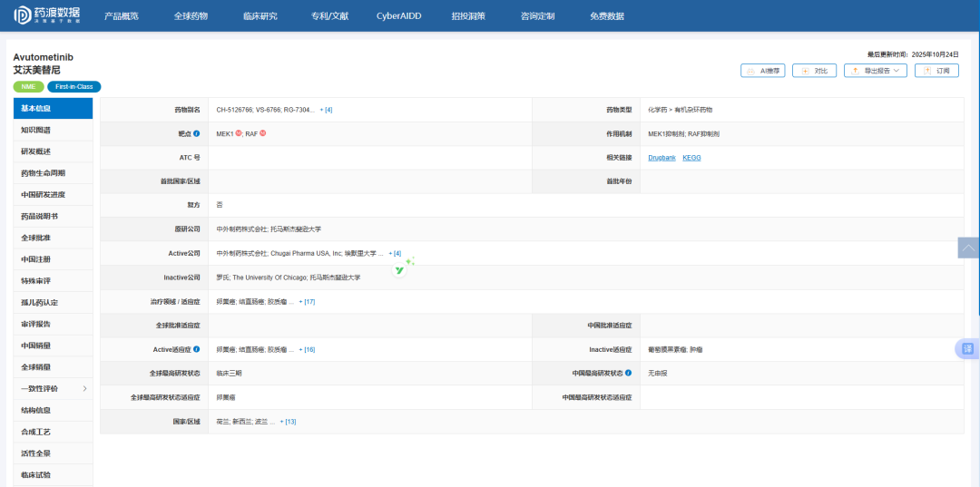Click the info icon beside 靶点
980x487 pixels.
(196, 133)
